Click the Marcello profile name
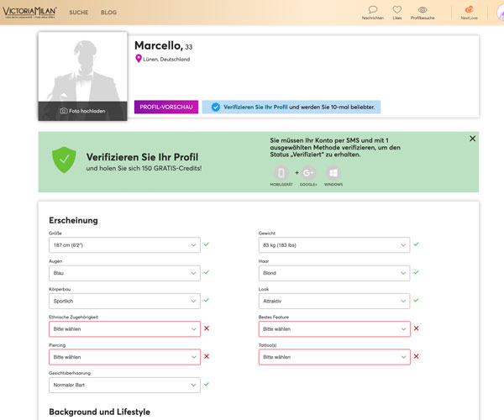 click(x=159, y=45)
